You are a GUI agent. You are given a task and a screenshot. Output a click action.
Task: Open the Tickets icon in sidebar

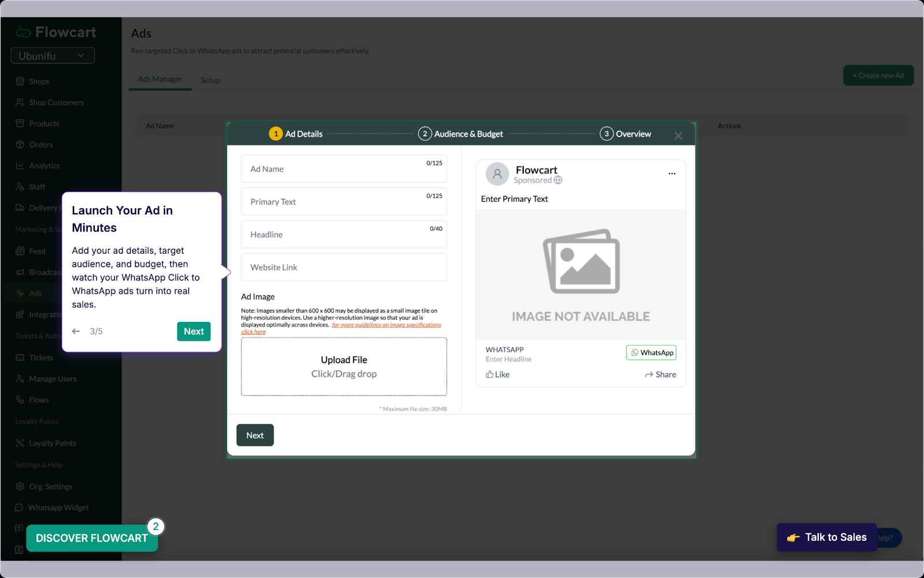click(x=20, y=358)
